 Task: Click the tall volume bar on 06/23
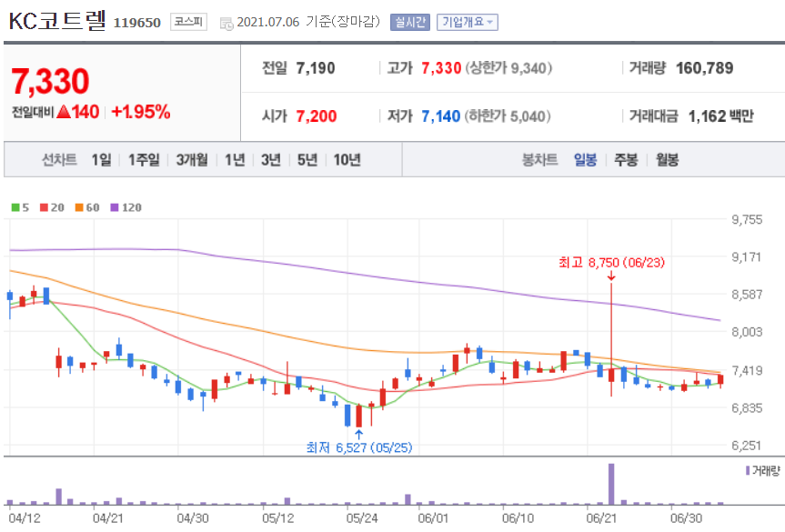pos(611,484)
